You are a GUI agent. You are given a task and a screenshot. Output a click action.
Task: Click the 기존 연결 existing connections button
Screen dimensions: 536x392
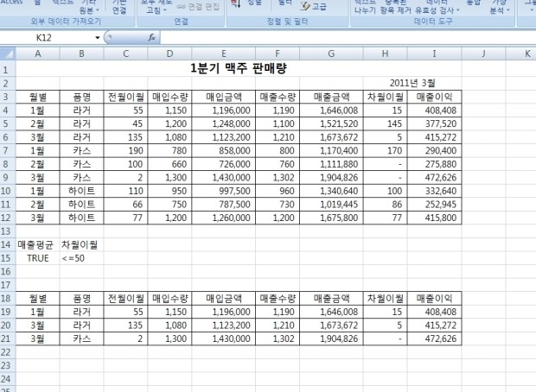pos(119,7)
